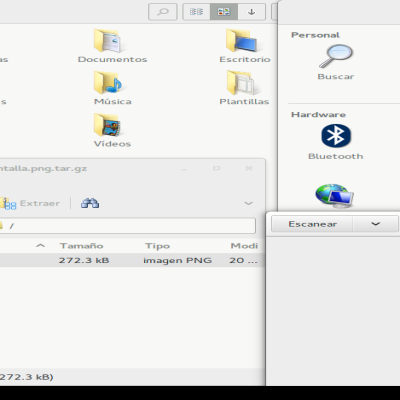Screen dimensions: 400x400
Task: Open the Documentos folder
Action: [x=112, y=46]
